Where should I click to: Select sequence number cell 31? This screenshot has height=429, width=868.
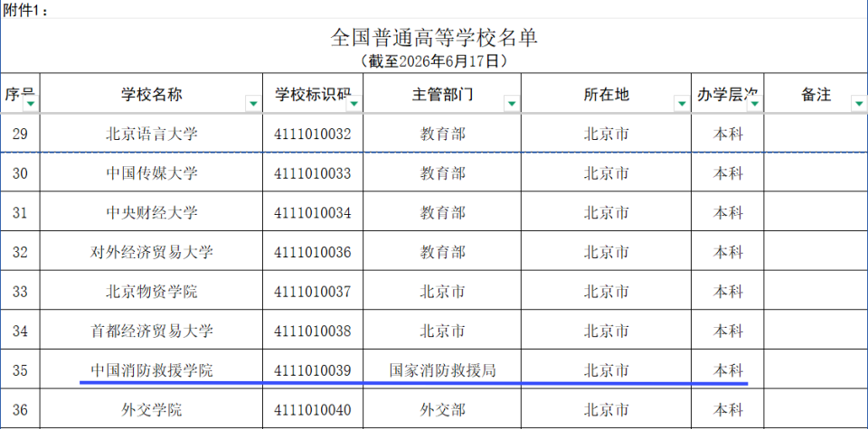[20, 211]
